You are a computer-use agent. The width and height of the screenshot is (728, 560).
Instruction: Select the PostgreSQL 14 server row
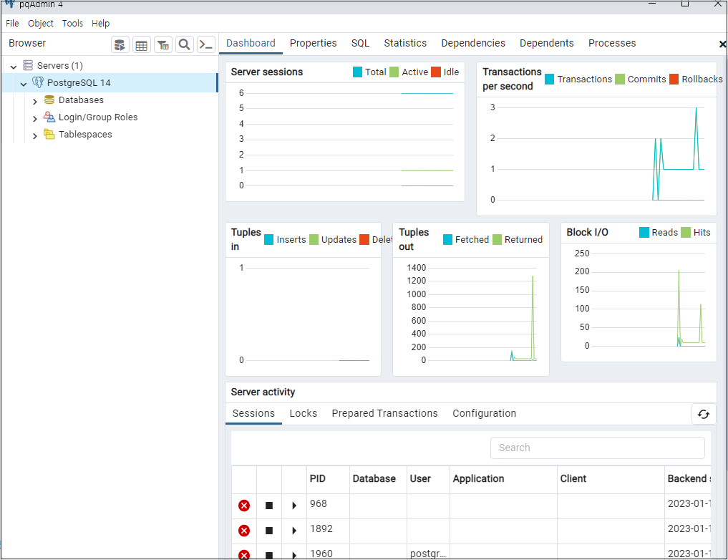(x=110, y=82)
